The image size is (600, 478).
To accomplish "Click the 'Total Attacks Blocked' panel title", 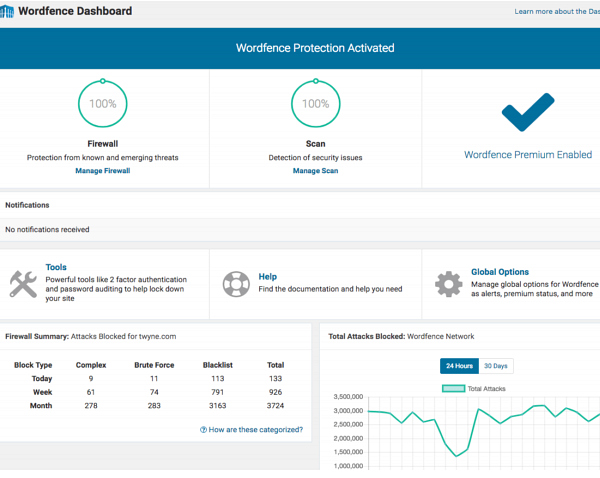I will tap(401, 336).
